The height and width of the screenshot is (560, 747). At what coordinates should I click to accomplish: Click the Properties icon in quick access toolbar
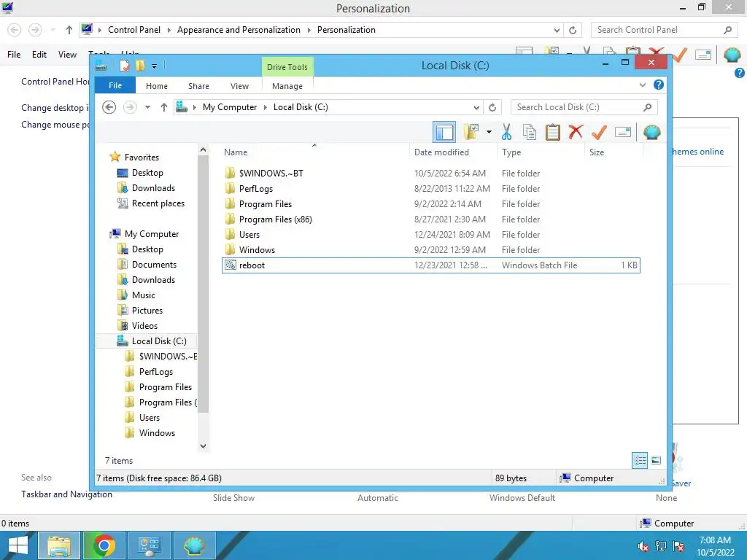[x=124, y=66]
